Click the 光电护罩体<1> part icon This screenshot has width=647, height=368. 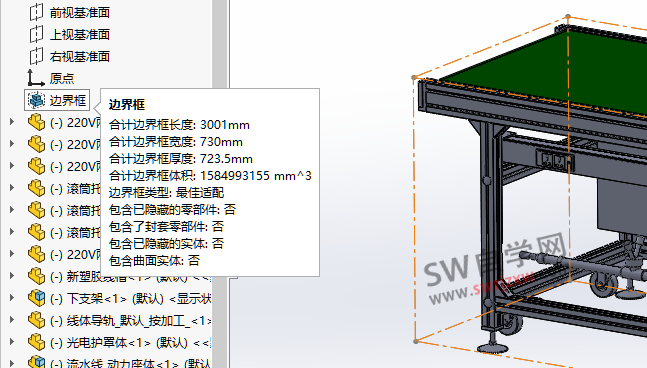(37, 342)
